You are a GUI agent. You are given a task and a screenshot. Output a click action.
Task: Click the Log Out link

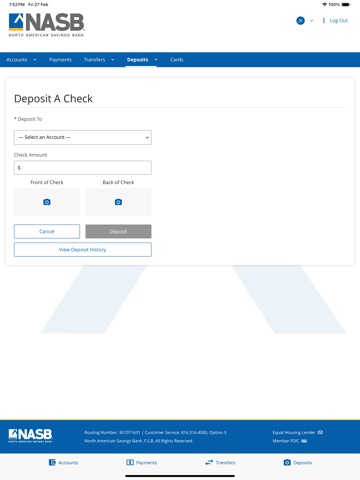coord(338,21)
